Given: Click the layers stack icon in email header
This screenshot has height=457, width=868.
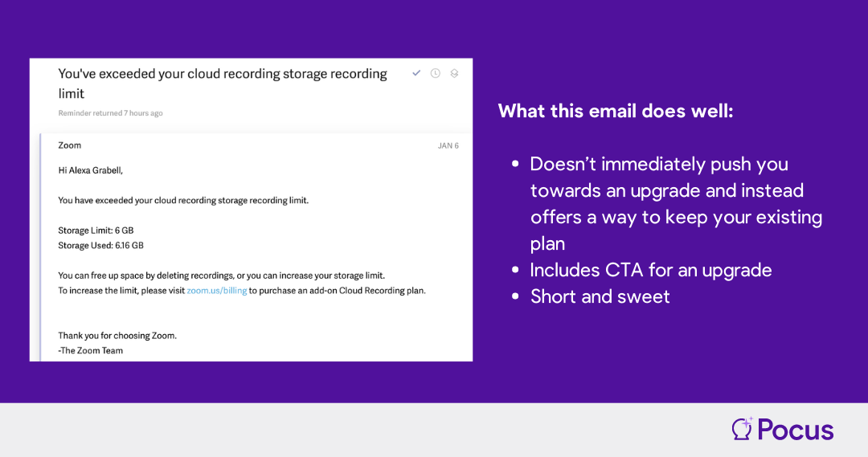Looking at the screenshot, I should (x=454, y=73).
